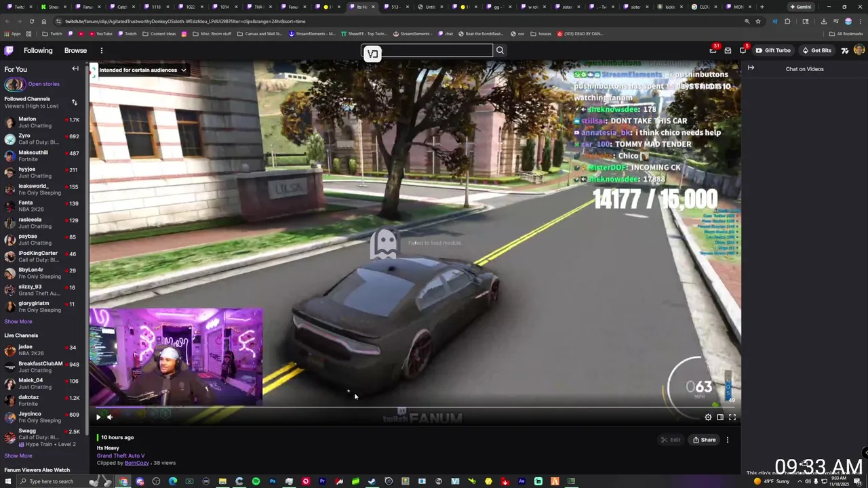
Task: Bookmark this page with star icon
Action: coord(758,21)
